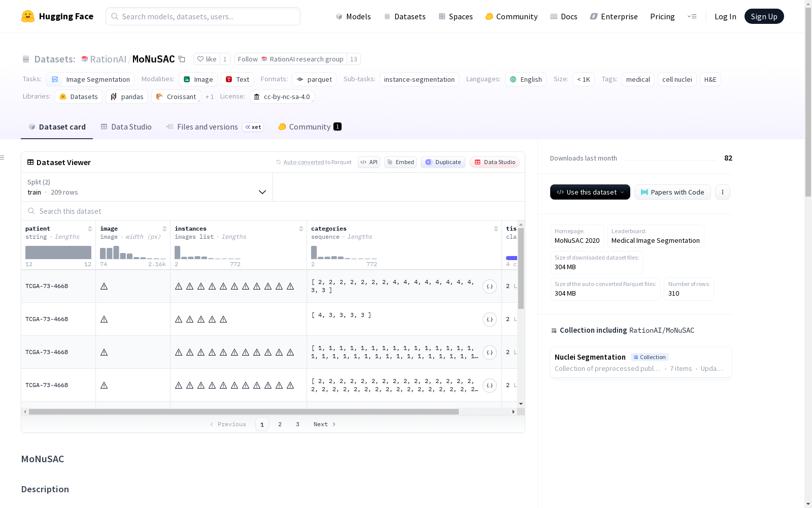Open the more navigation menu icon
This screenshot has height=508, width=812.
[x=692, y=16]
